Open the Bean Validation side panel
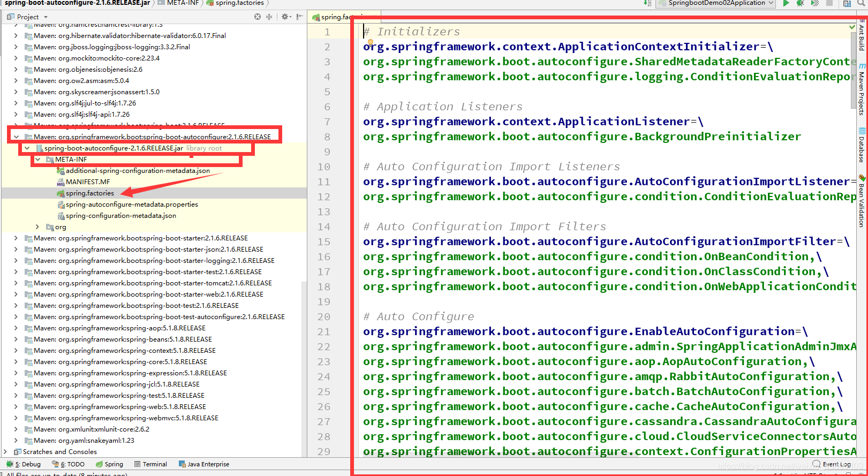The width and height of the screenshot is (868, 476). [862, 201]
